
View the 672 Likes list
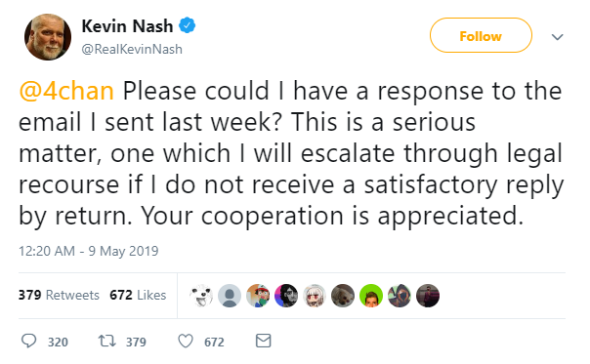point(138,295)
